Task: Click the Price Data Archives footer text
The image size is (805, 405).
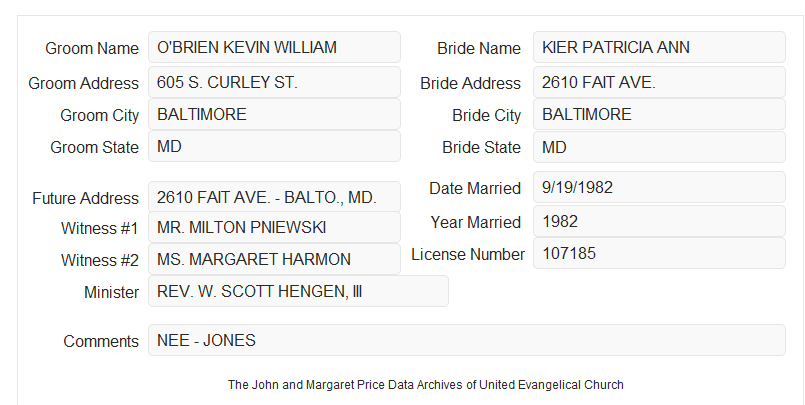Action: tap(426, 385)
